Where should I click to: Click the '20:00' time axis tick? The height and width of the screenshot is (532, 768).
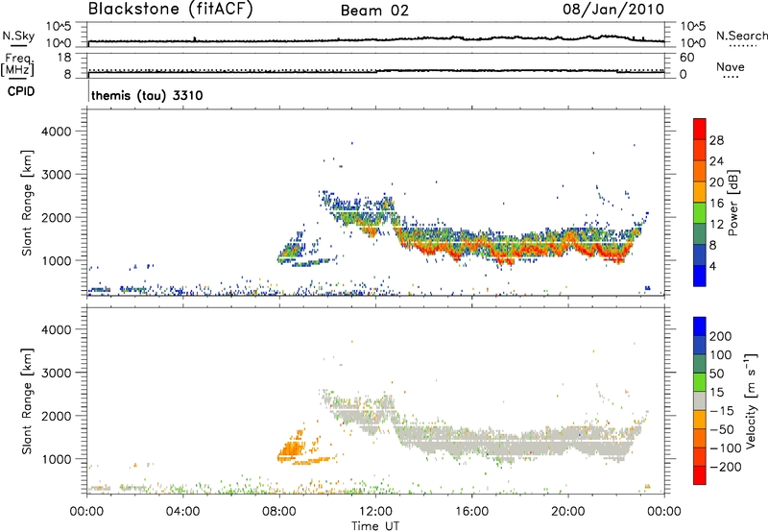(x=568, y=512)
